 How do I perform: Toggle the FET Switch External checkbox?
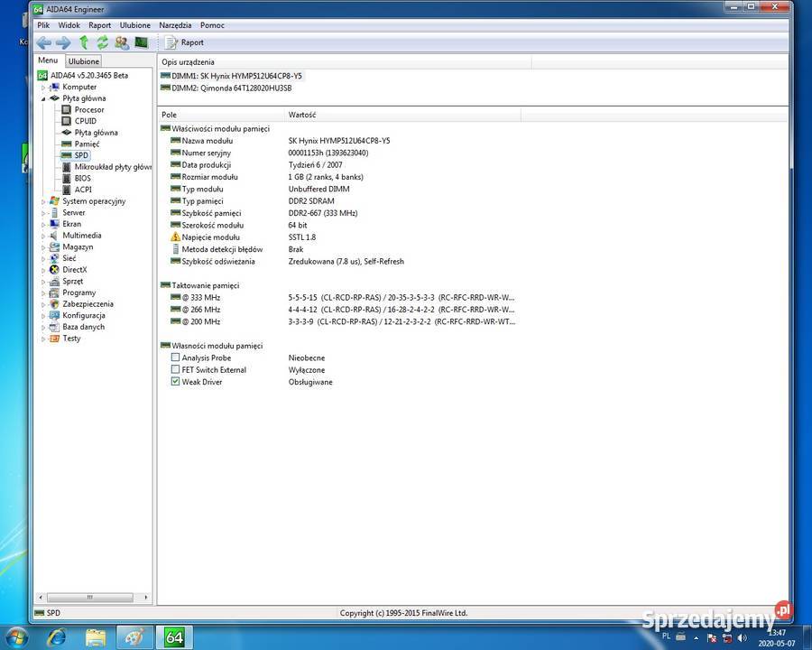176,369
